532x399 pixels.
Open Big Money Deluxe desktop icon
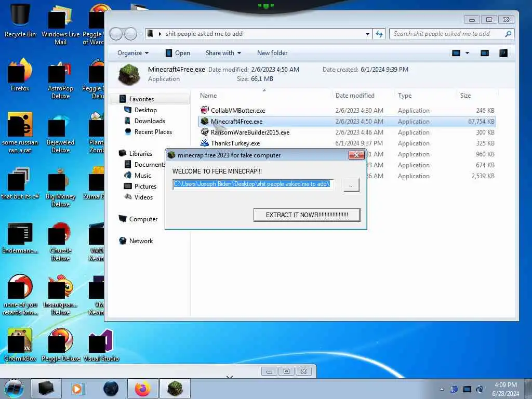pos(60,187)
